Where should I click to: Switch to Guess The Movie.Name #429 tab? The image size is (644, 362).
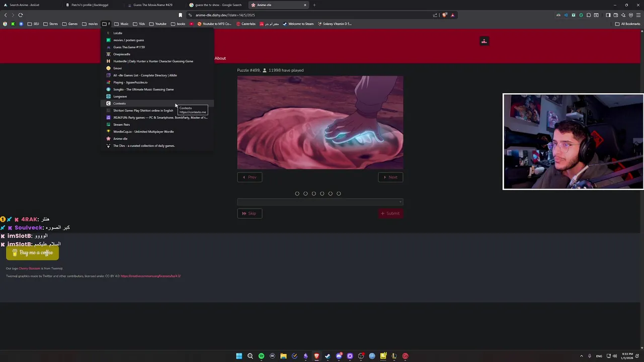pos(153,5)
